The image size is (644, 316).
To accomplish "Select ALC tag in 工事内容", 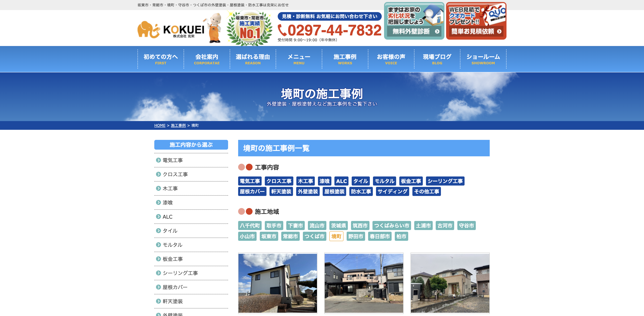I will 341,181.
